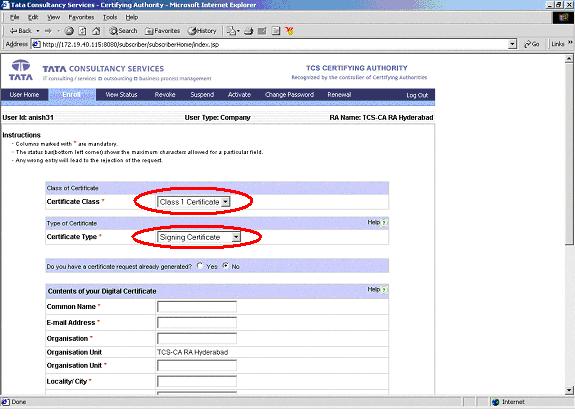
Task: Click the Messenger toolbar icon
Action: [x=290, y=31]
